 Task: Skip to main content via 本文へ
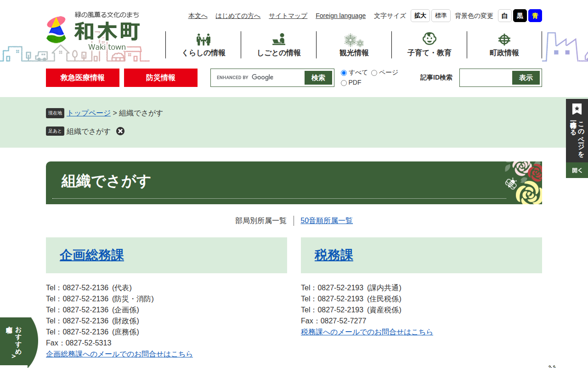coord(198,16)
